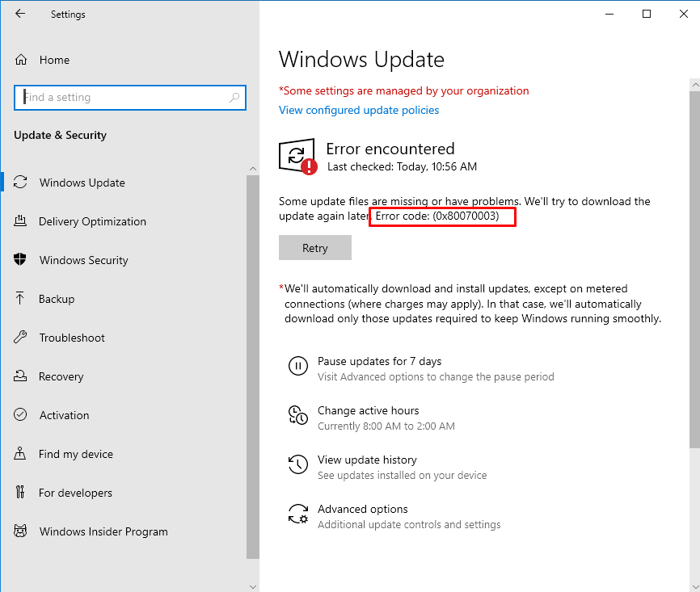Click the update history clock icon
700x592 pixels.
pos(297,464)
